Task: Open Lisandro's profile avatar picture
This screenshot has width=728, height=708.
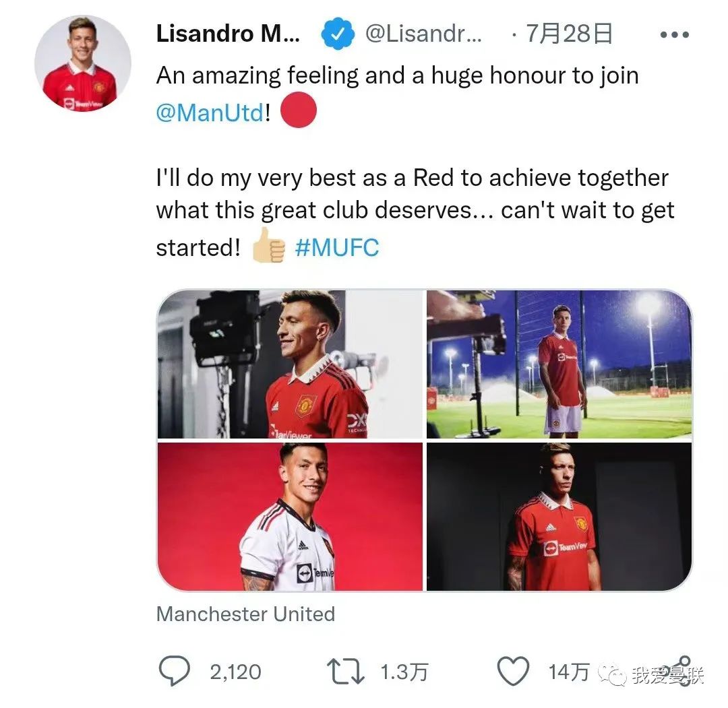Action: coord(83,63)
